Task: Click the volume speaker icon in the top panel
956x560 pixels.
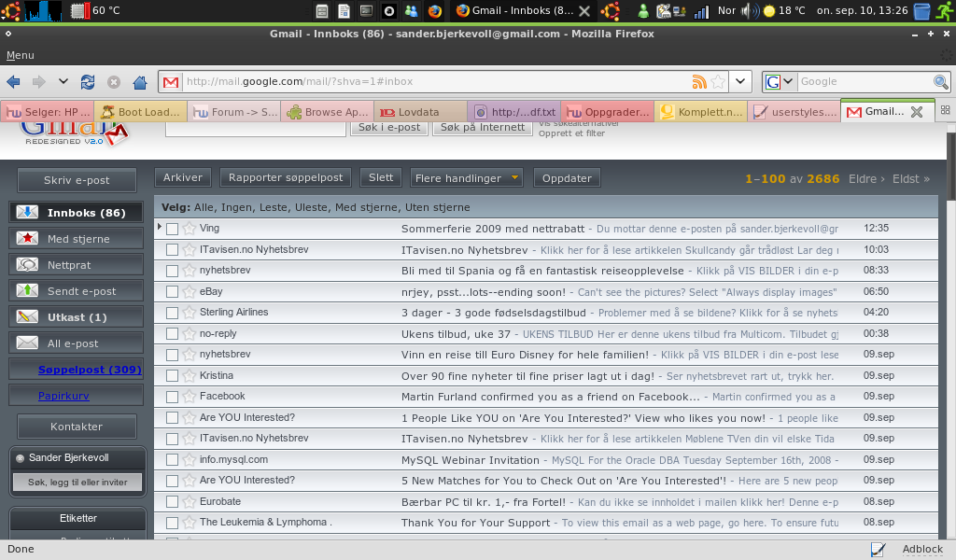Action: (x=750, y=11)
